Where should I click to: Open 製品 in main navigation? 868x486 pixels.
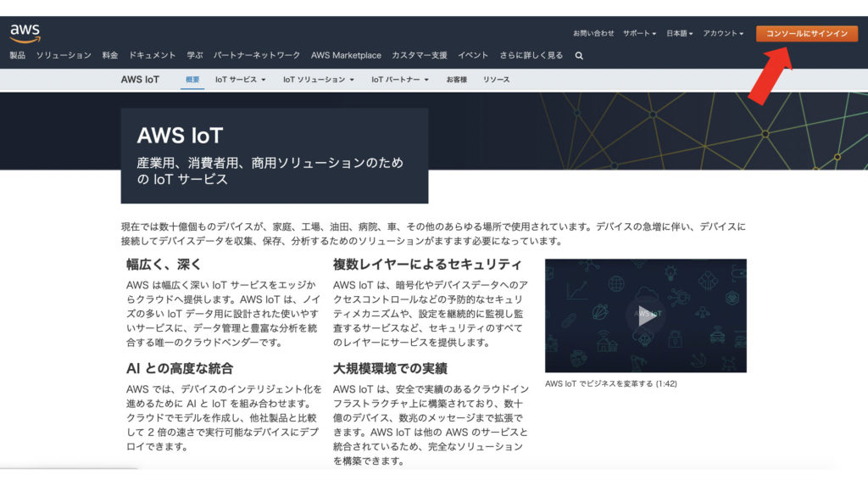(17, 56)
